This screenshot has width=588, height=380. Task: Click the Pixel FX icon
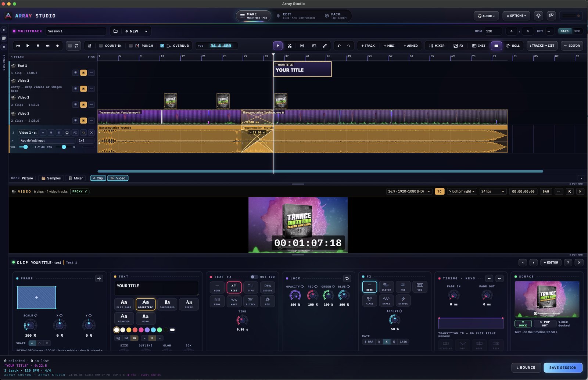click(x=369, y=300)
